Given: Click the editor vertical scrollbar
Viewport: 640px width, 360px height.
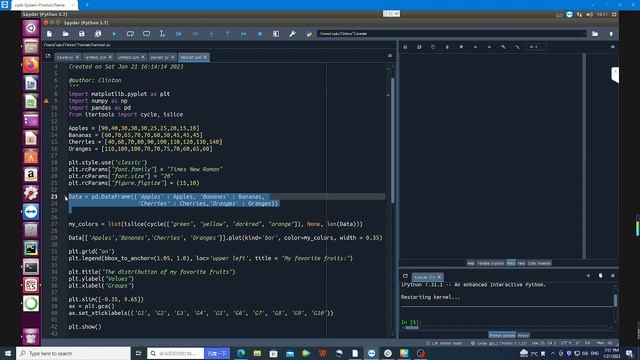Looking at the screenshot, I should pos(393,139).
